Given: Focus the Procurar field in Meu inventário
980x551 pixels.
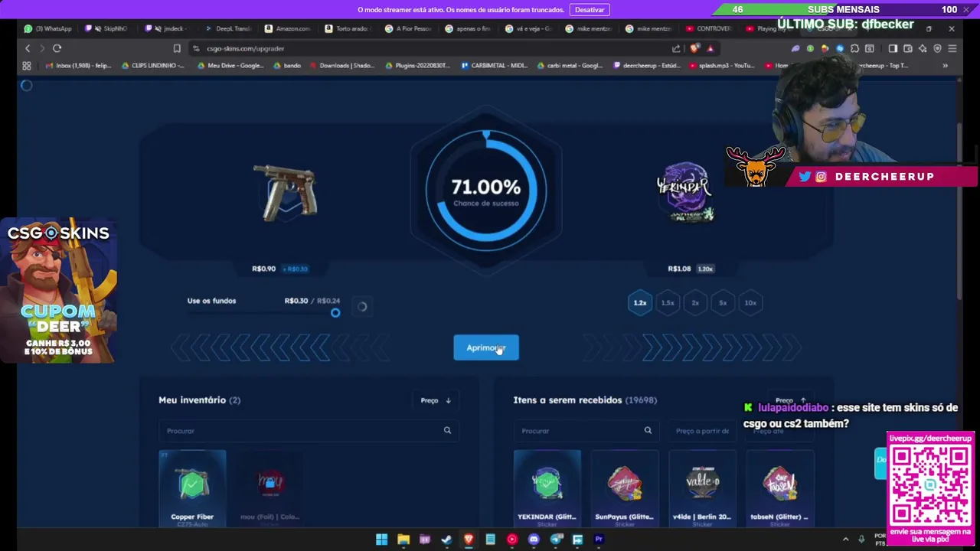Looking at the screenshot, I should (308, 431).
